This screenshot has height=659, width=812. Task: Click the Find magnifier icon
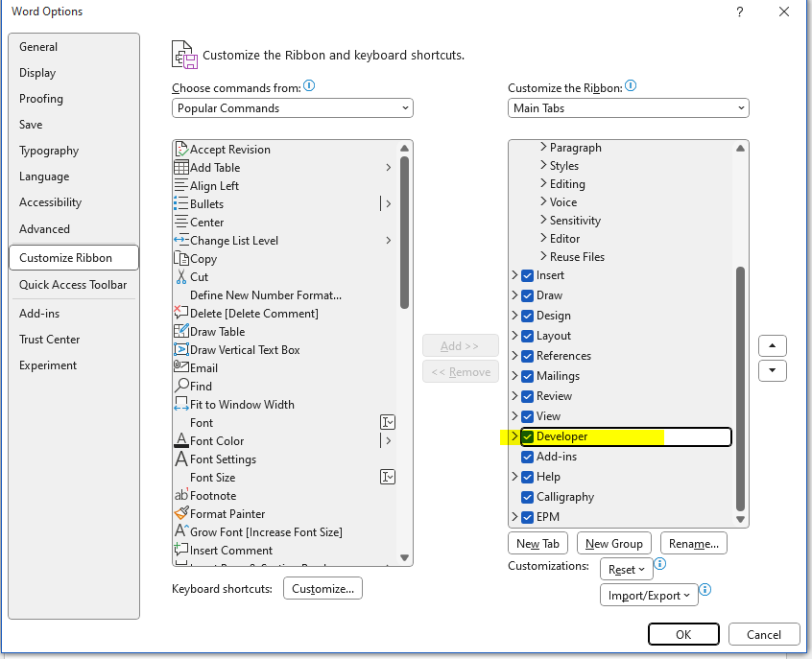coord(181,386)
